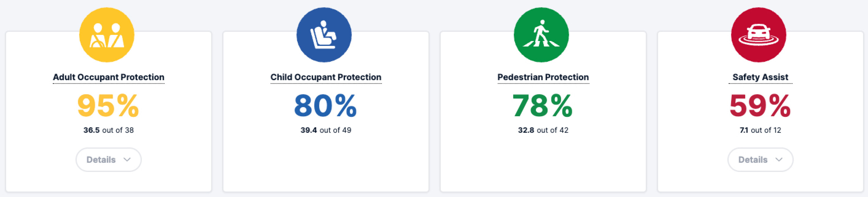Viewport: 868px width, 197px height.
Task: Click the red Safety Assist car icon
Action: 759,35
